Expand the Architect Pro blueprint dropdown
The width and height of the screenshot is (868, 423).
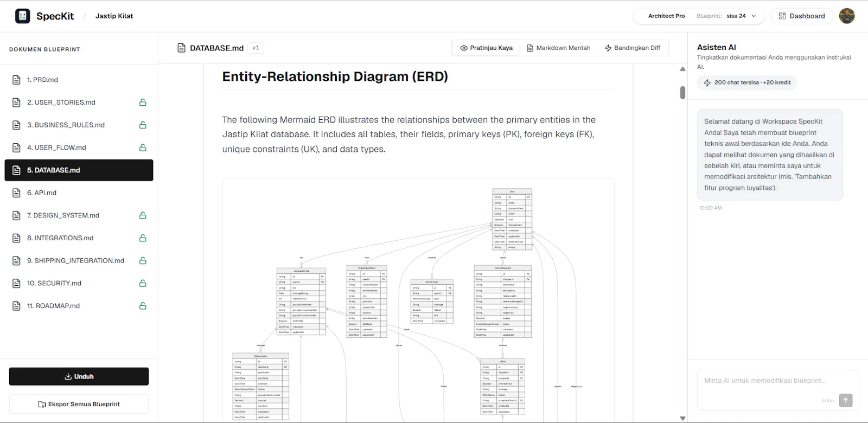pos(699,16)
